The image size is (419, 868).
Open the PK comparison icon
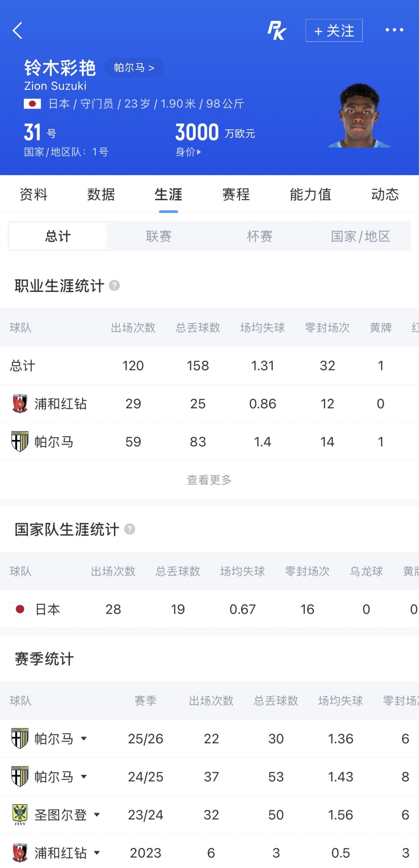click(277, 30)
